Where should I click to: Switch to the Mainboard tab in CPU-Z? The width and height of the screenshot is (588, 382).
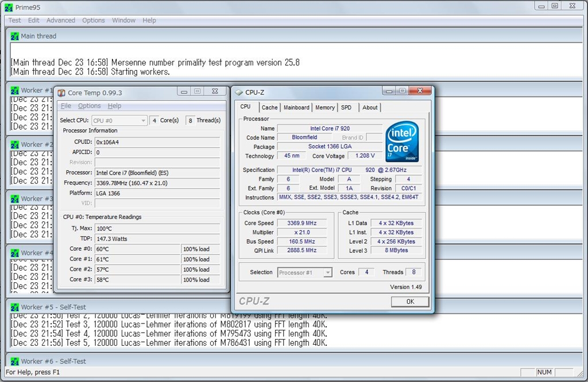pyautogui.click(x=296, y=107)
